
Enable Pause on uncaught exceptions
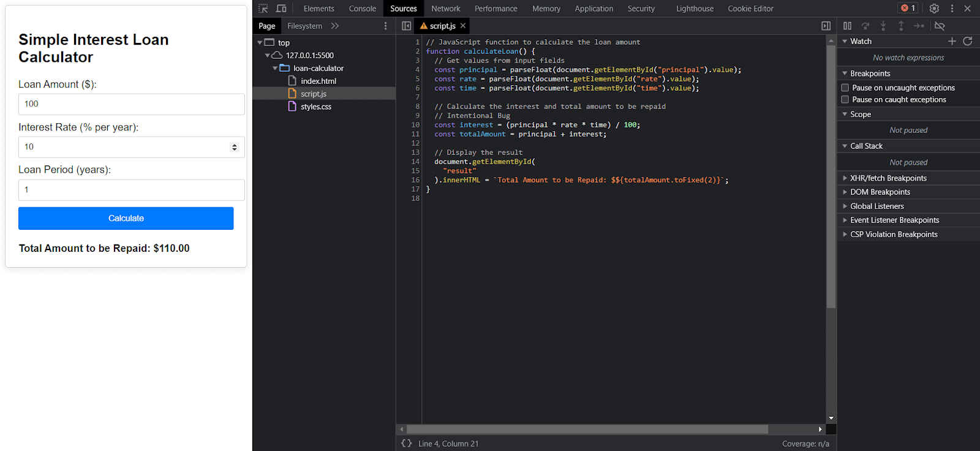[x=845, y=88]
